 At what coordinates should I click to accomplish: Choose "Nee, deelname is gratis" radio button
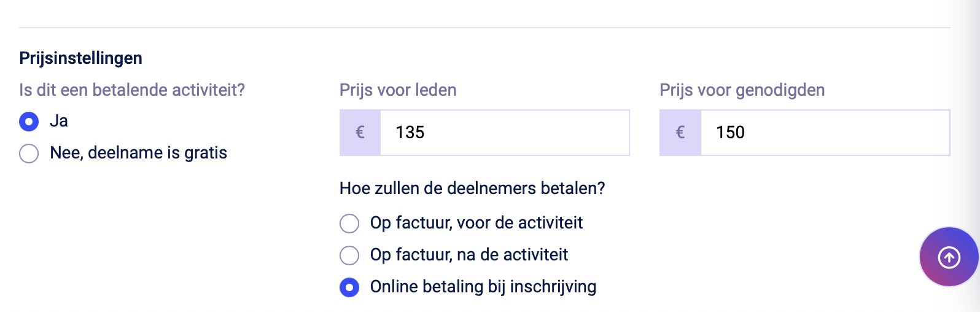click(x=29, y=153)
